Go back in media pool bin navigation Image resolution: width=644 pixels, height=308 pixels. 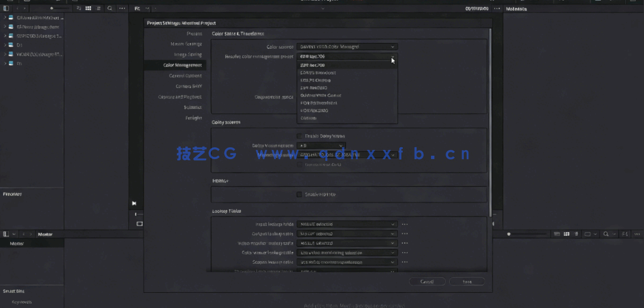point(23,234)
